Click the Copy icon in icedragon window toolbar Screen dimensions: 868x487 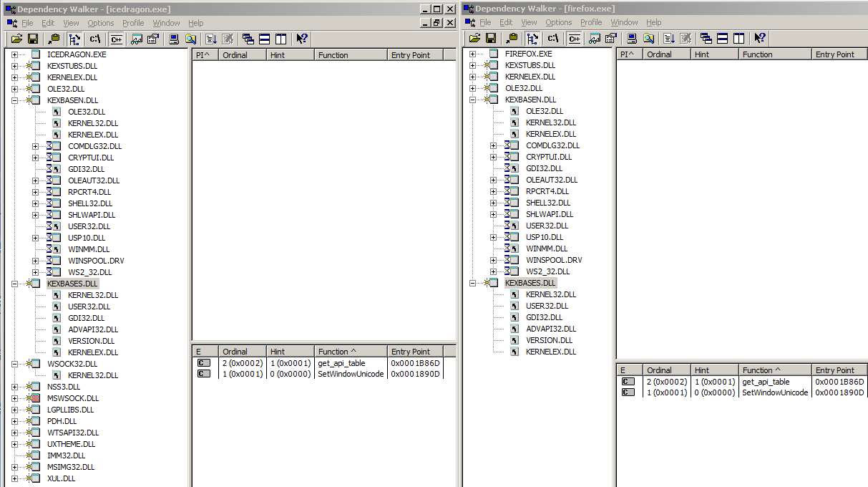54,39
